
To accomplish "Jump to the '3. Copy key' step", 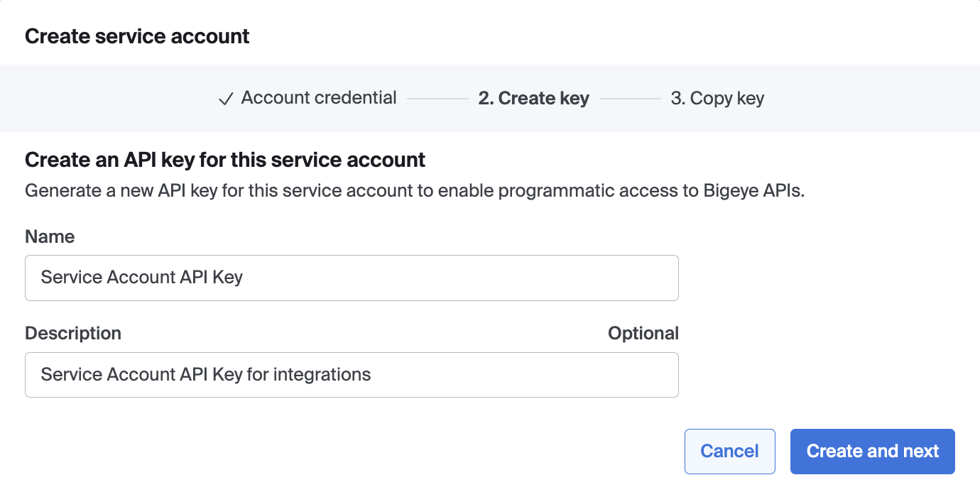I will (717, 98).
